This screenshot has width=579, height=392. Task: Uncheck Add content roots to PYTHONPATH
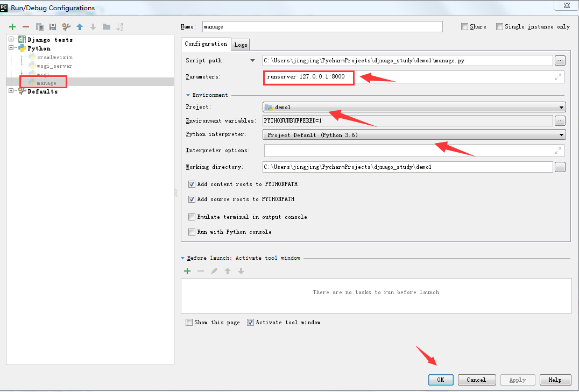(x=192, y=184)
